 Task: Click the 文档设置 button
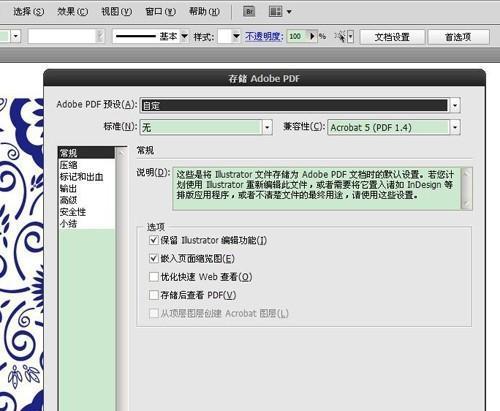coord(392,37)
